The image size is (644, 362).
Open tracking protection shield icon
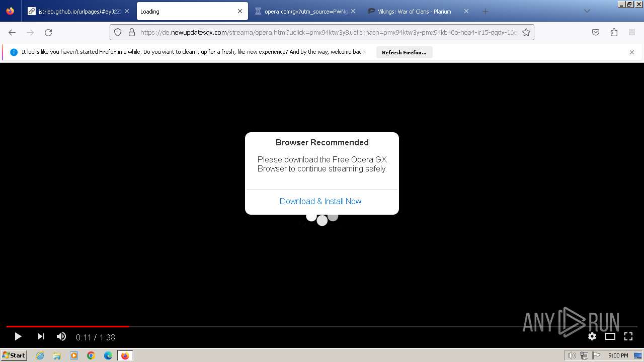[x=118, y=32]
